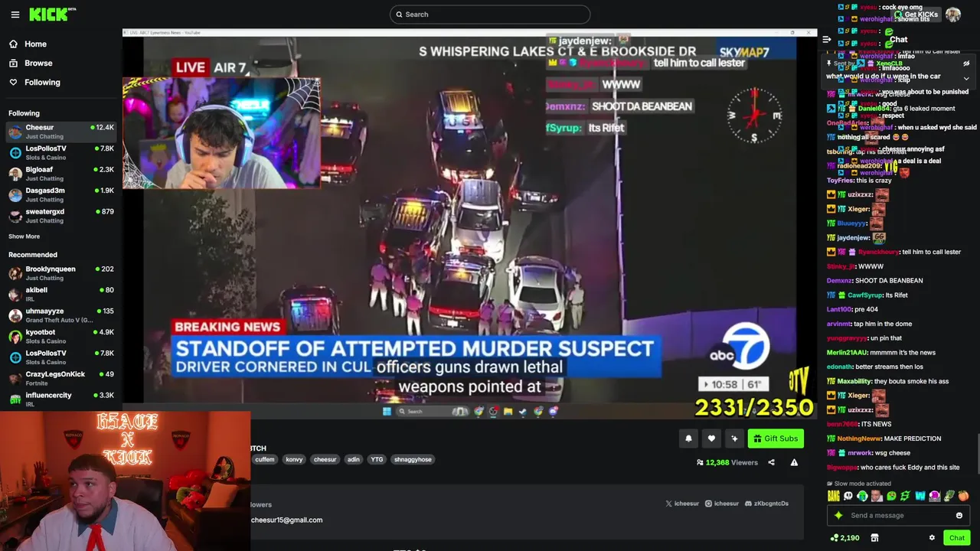Screen dimensions: 980x551
Task: Click the report warning triangle icon
Action: coord(794,462)
